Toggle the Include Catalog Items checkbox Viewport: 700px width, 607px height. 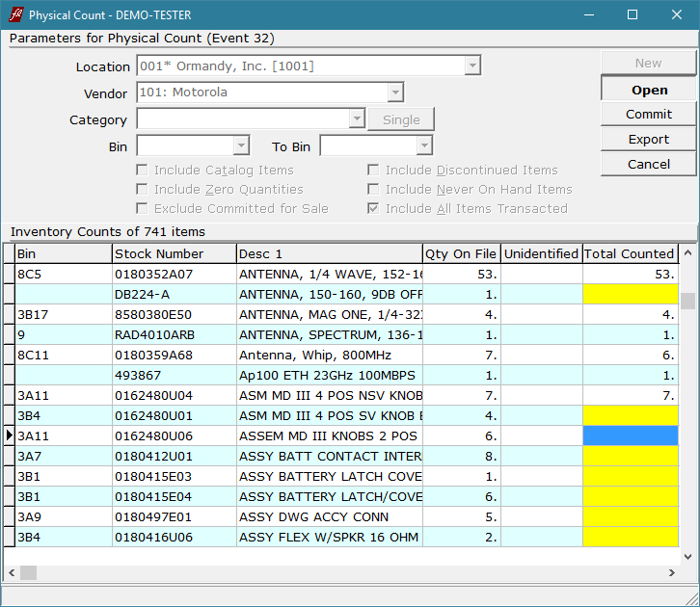(142, 171)
